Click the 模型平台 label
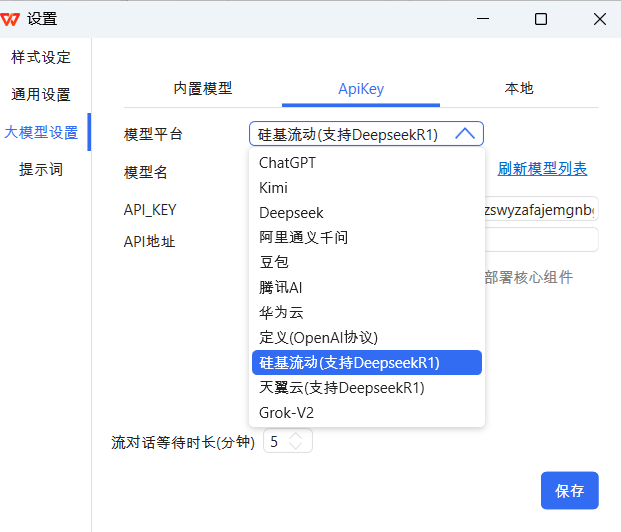The width and height of the screenshot is (621, 532). click(x=153, y=134)
